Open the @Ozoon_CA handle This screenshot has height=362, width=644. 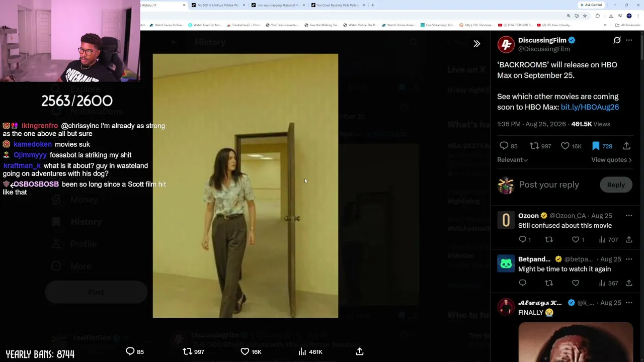tap(568, 216)
